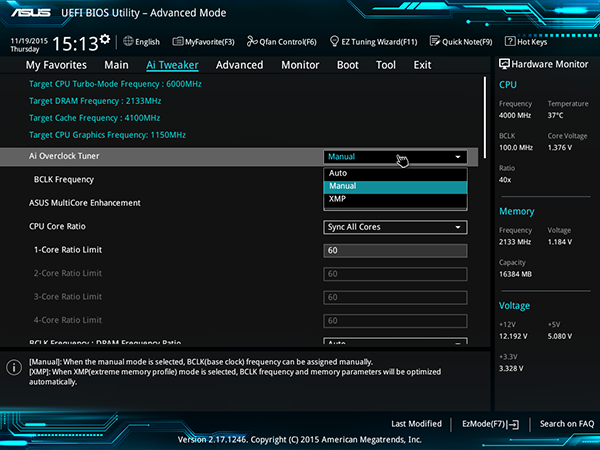Open Quick Note(F9)

(x=461, y=42)
